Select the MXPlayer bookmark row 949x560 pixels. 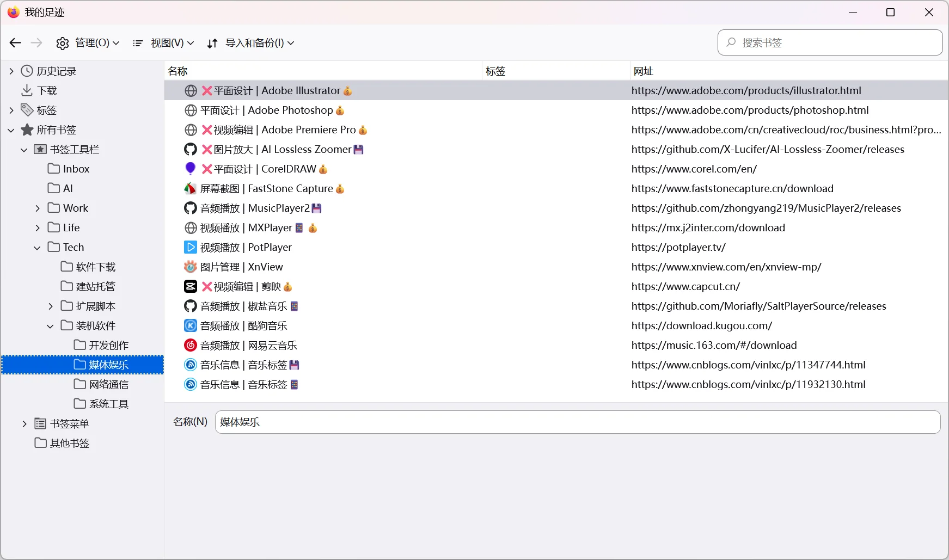(556, 228)
